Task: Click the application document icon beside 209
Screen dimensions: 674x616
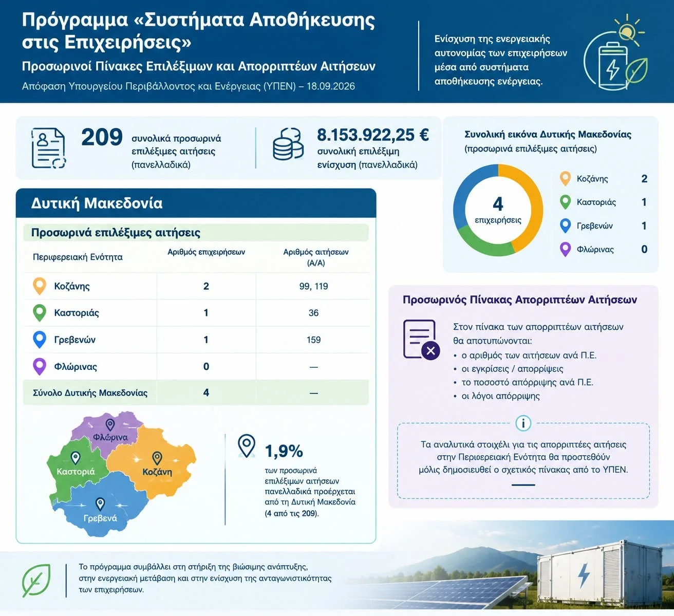Action: (48, 148)
